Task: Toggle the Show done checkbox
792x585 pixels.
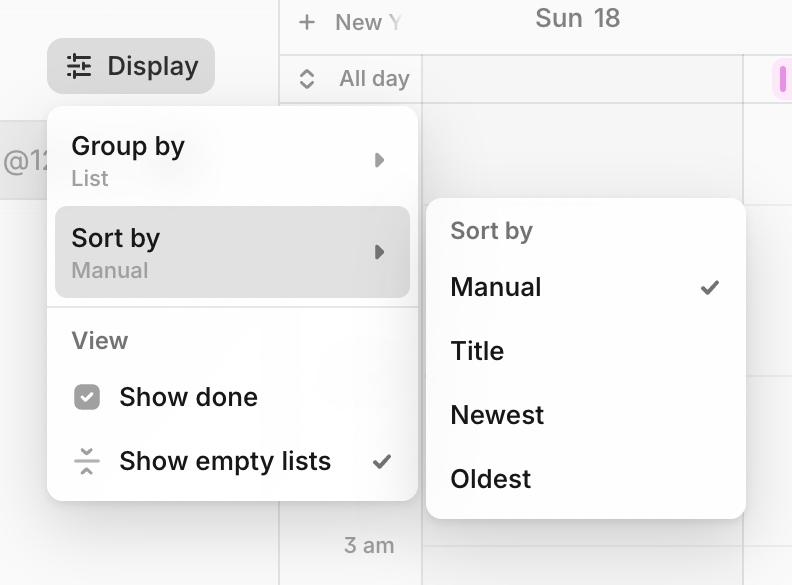Action: tap(87, 397)
